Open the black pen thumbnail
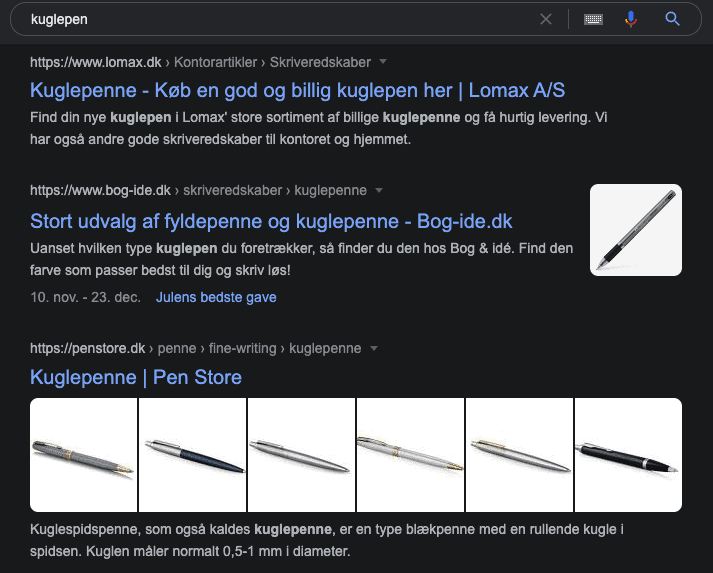This screenshot has height=573, width=713. tap(628, 455)
